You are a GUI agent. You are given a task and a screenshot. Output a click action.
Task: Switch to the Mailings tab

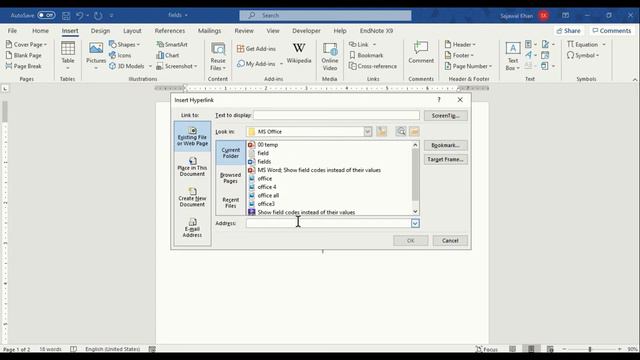point(209,31)
